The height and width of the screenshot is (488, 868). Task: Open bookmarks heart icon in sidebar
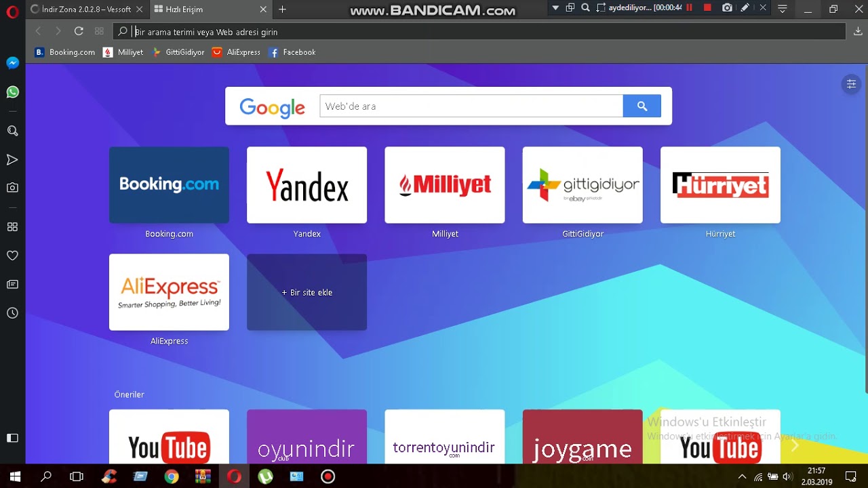point(12,256)
